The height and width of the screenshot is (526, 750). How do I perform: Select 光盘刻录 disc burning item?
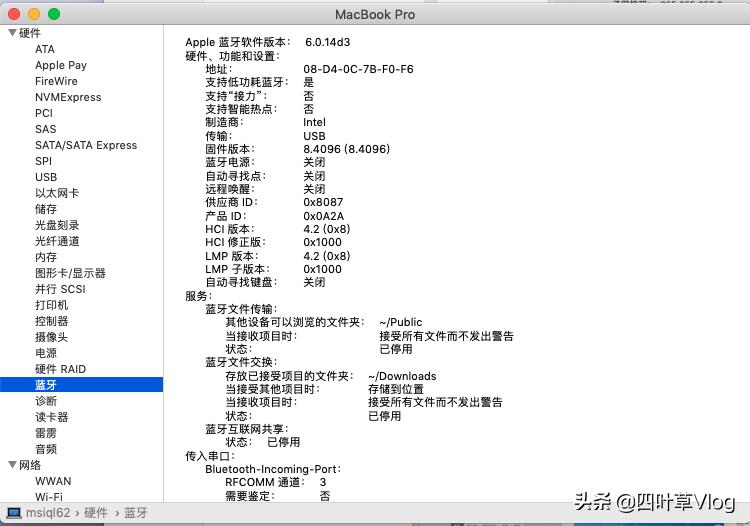pyautogui.click(x=57, y=225)
